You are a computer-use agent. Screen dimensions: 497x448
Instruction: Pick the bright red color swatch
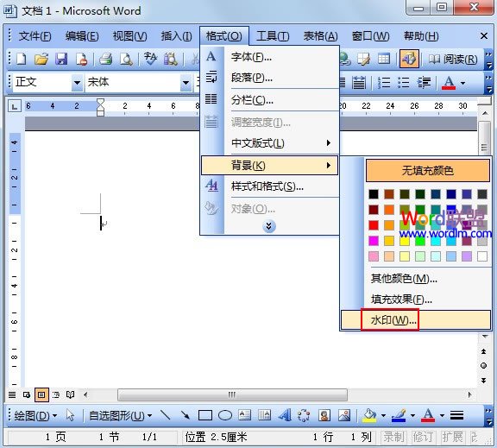pos(374,225)
